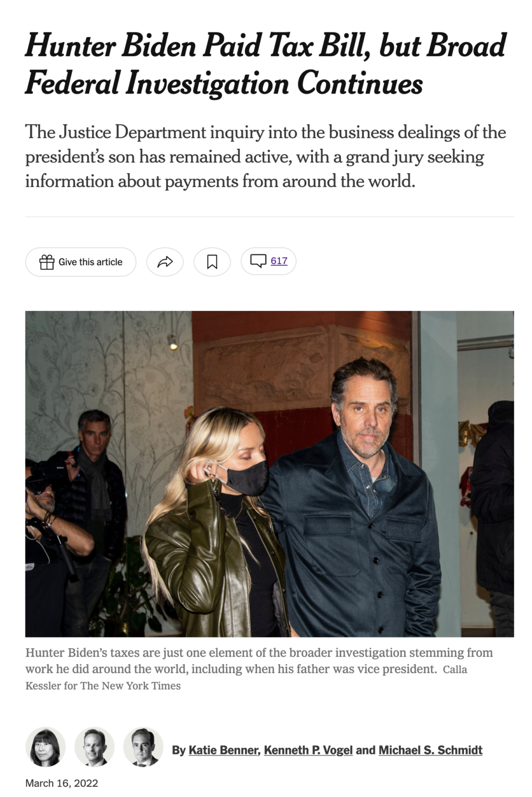The width and height of the screenshot is (532, 797).
Task: Select the photo caption about Hunter Biden's taxes
Action: click(x=259, y=661)
